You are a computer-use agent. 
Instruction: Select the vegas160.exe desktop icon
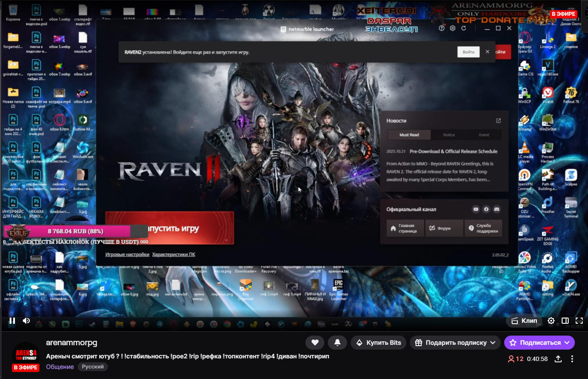(547, 68)
